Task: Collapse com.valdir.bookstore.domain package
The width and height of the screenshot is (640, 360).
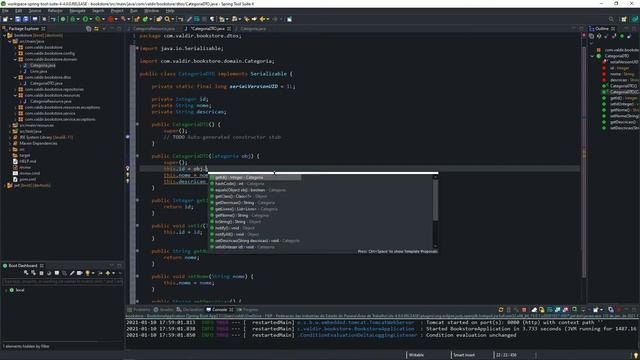Action: tap(15, 59)
